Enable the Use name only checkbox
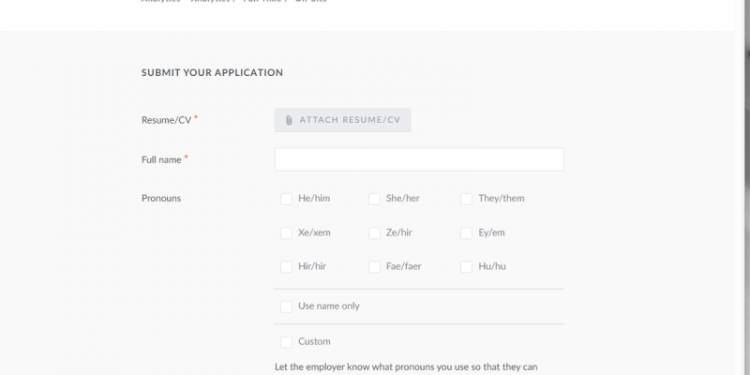 [x=286, y=307]
